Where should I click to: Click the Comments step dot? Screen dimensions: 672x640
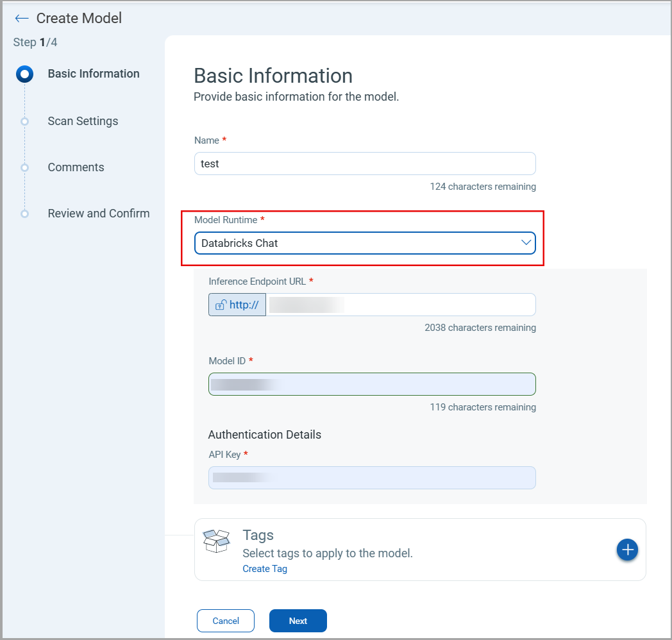[x=24, y=167]
